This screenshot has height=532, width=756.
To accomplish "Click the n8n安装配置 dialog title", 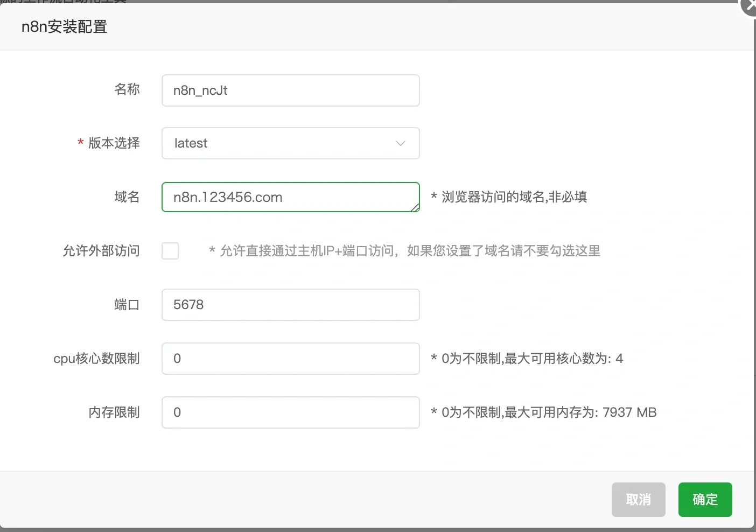I will 64,27.
